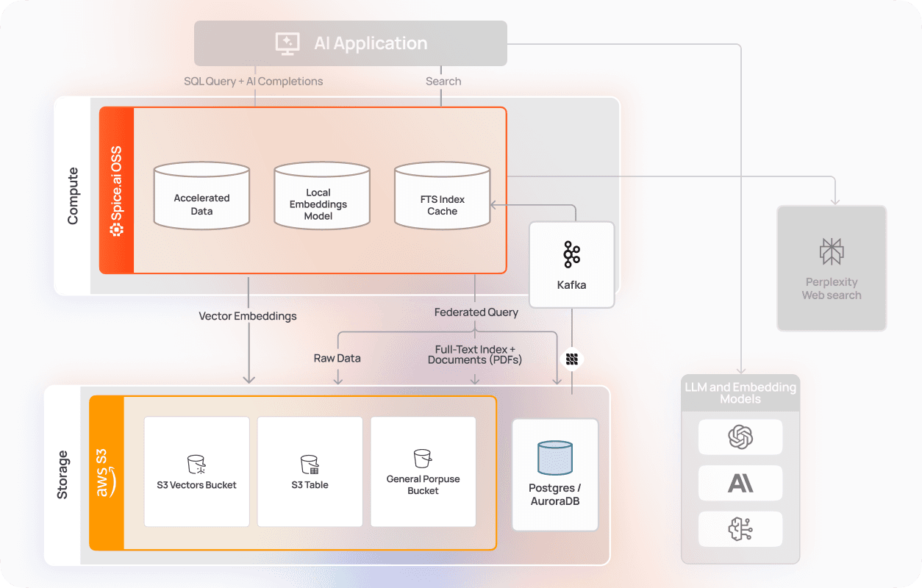Viewport: 922px width, 588px height.
Task: Select the S3 Vectors Bucket icon
Action: (196, 463)
